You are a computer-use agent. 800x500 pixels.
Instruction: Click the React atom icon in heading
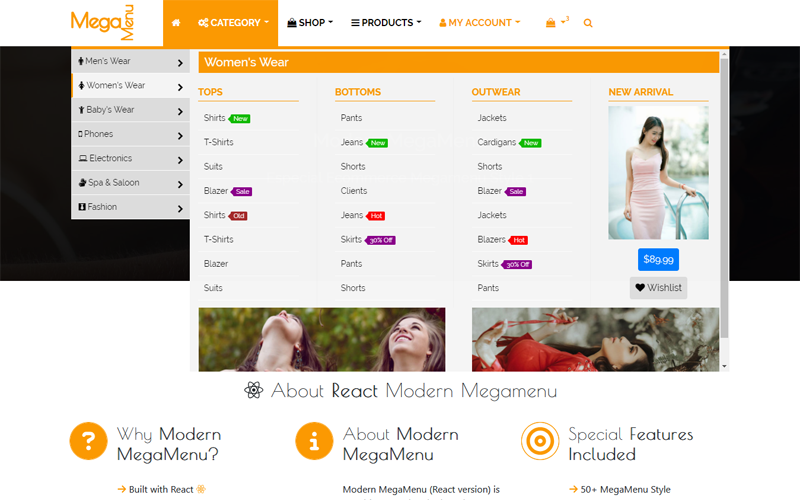point(254,390)
